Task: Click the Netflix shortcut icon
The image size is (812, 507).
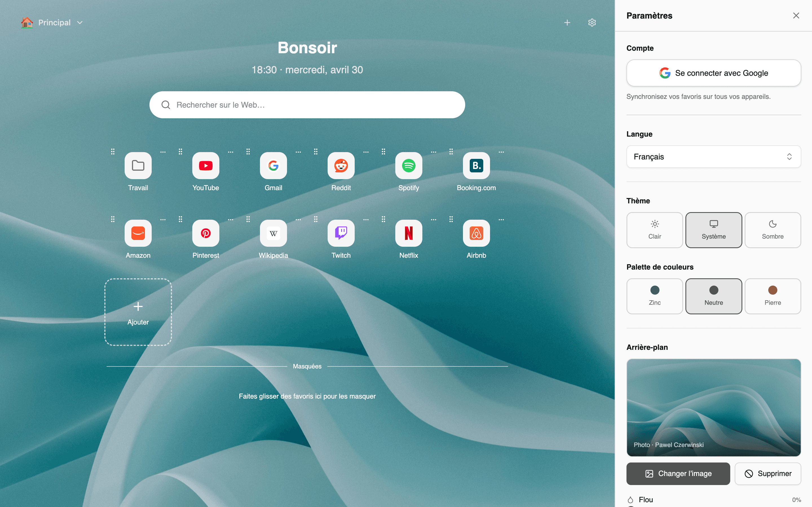Action: click(x=409, y=233)
